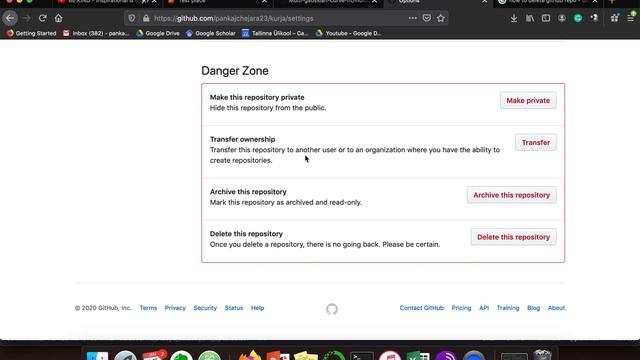Screen dimensions: 640x360
Task: Toggle the sidebar view icon
Action: pos(546,18)
